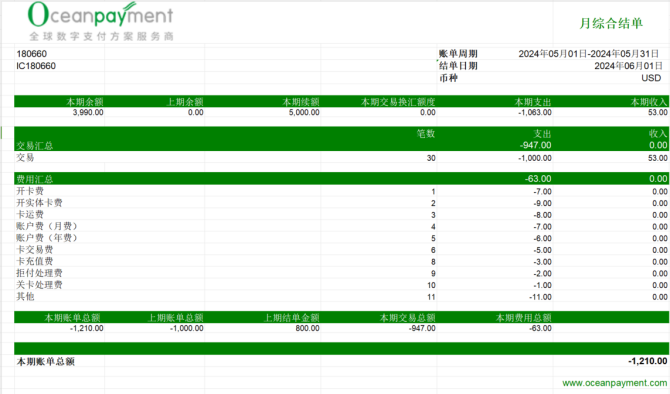Screen dimensions: 670x394
Task: Click the 上期结单金额 column header
Action: pos(291,318)
